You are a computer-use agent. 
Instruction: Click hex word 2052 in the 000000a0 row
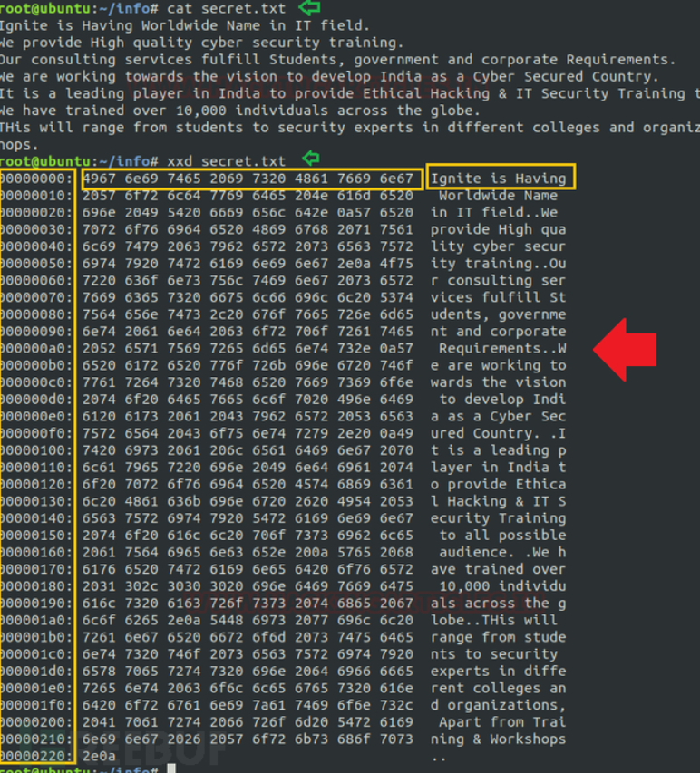(x=99, y=348)
